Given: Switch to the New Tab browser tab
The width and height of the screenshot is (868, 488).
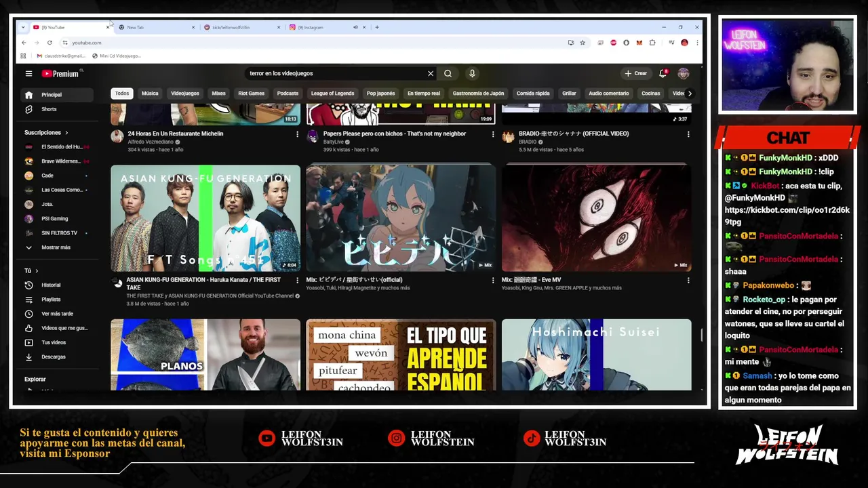Looking at the screenshot, I should coord(156,27).
